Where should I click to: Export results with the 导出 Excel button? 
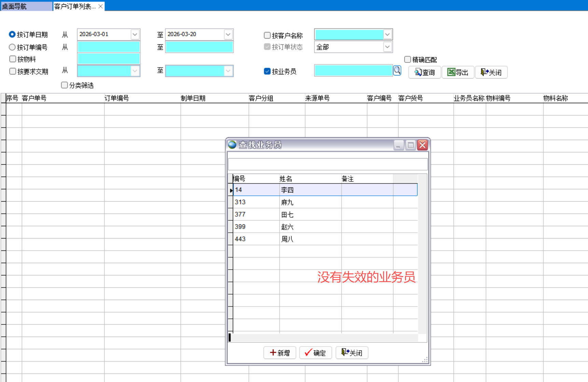click(x=458, y=72)
